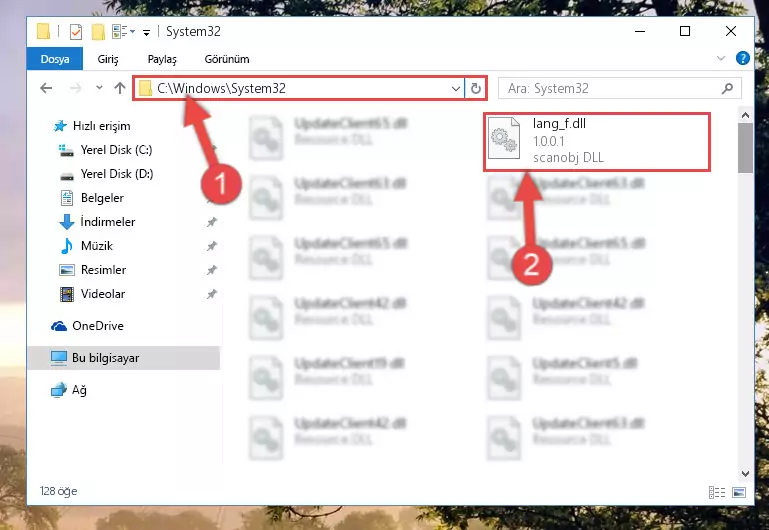Image resolution: width=769 pixels, height=530 pixels.
Task: Click the lang_f.dll gear file icon
Action: tap(504, 138)
